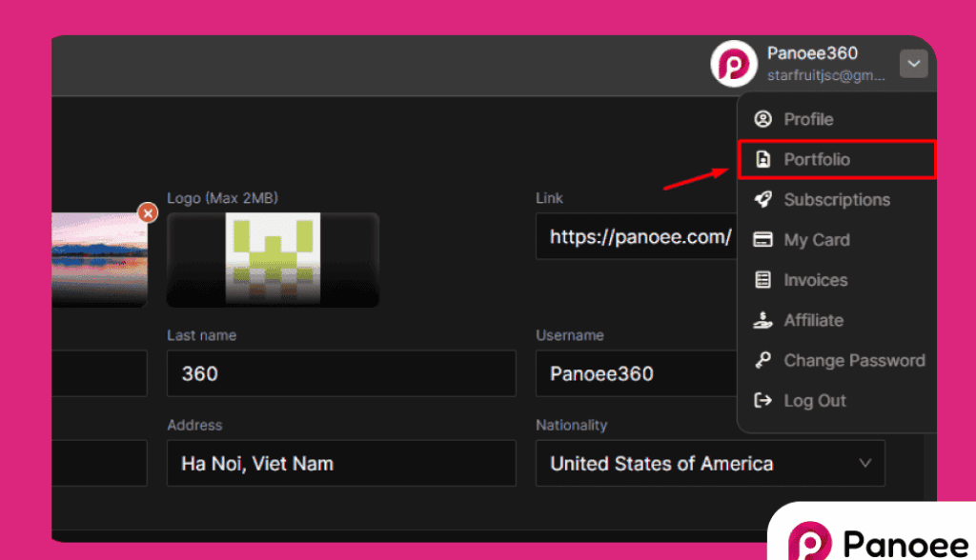Click the Subscriptions rocket icon
The image size is (976, 560).
pyautogui.click(x=762, y=199)
